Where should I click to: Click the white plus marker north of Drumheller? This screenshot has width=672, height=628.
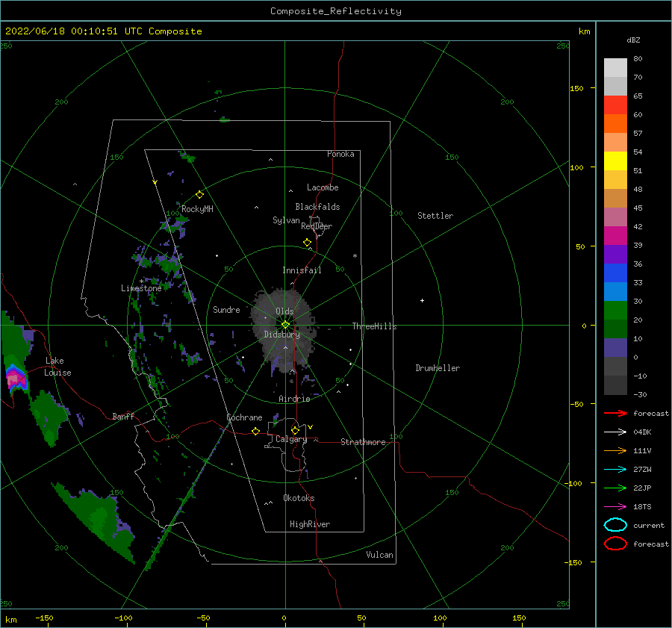(422, 300)
